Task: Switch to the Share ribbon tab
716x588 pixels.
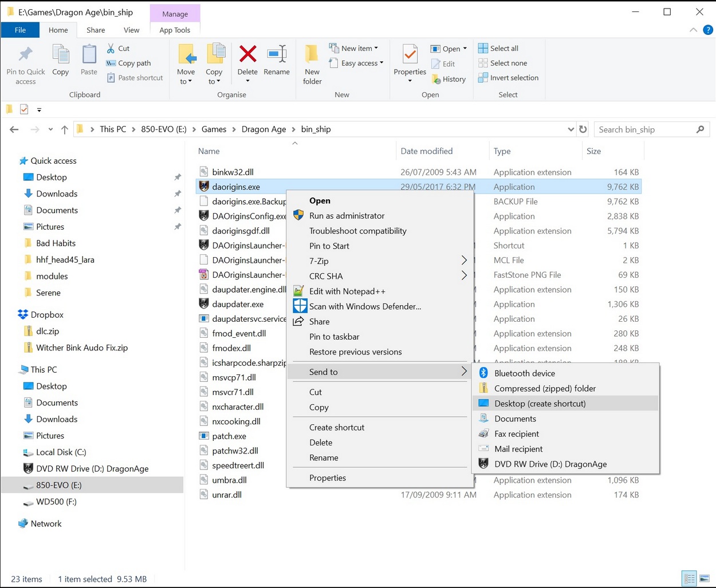Action: pos(96,30)
